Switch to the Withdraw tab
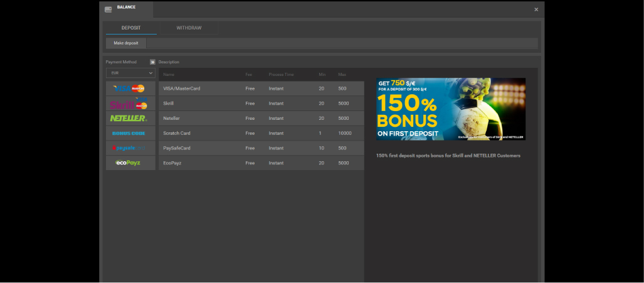The width and height of the screenshot is (644, 283). pyautogui.click(x=189, y=28)
